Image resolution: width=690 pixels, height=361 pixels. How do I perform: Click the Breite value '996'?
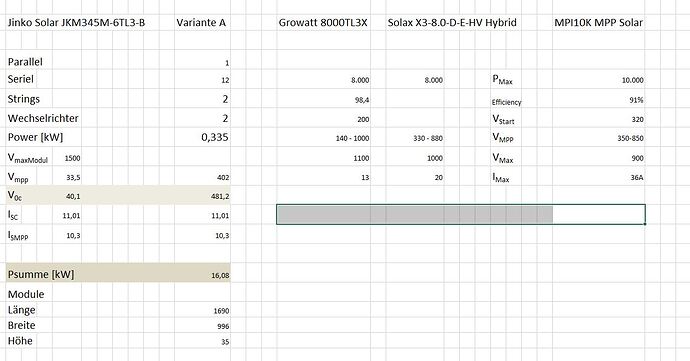click(223, 326)
